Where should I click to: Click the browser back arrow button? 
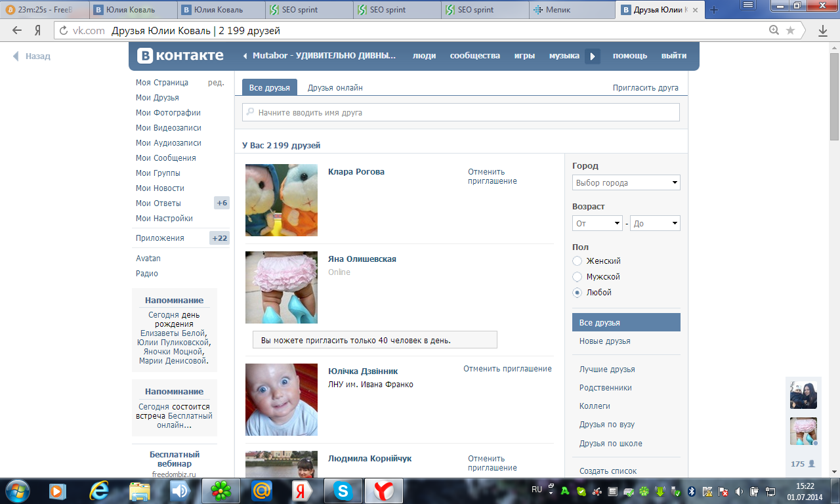click(x=16, y=30)
